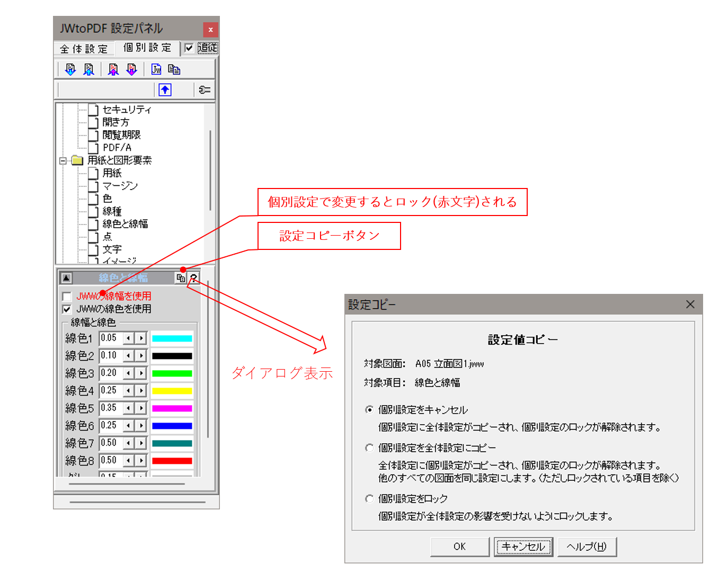
Task: Switch to the 全体設定 tab
Action: pos(83,48)
